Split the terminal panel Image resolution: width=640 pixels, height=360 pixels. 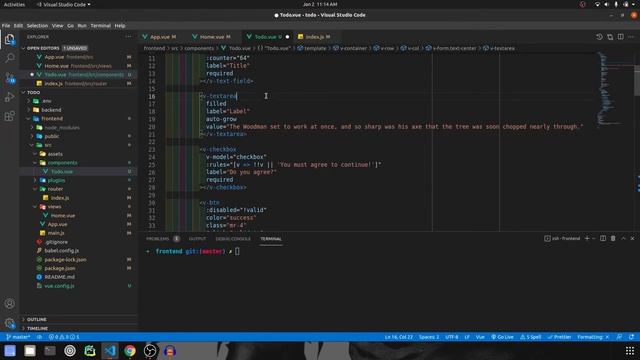click(603, 238)
